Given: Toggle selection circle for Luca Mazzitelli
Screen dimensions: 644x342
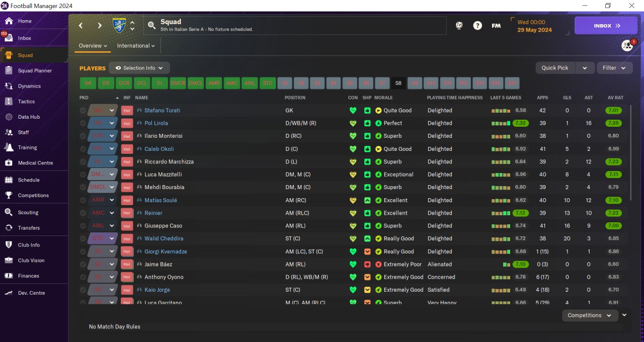Looking at the screenshot, I should [83, 175].
